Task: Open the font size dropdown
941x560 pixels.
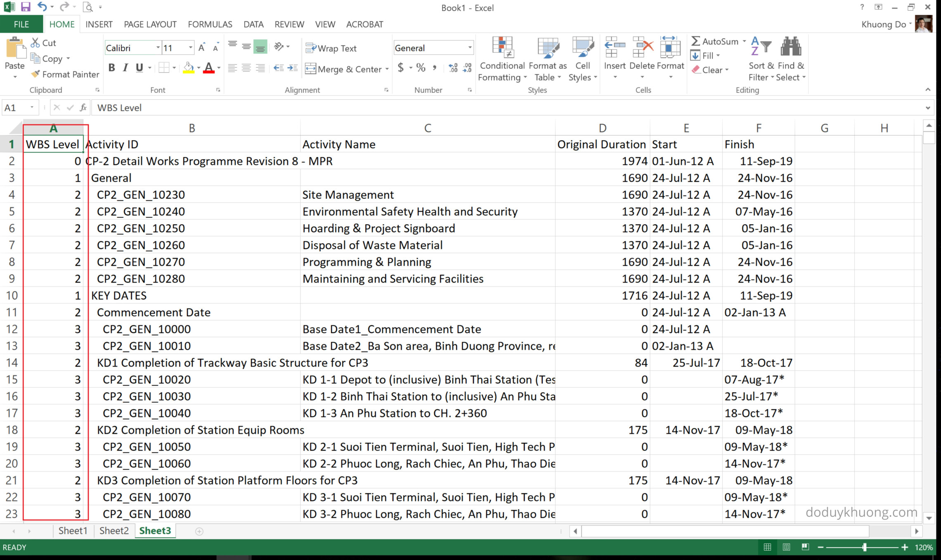Action: click(x=190, y=48)
